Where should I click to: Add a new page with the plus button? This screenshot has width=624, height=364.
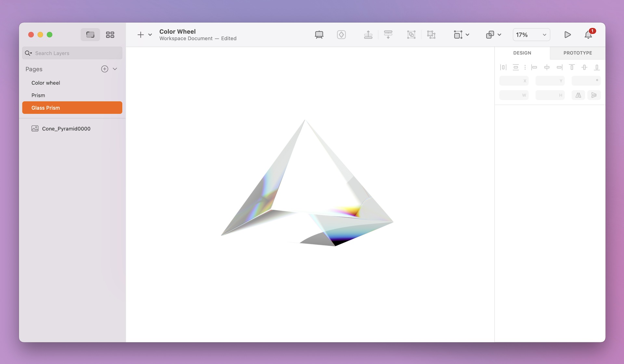click(104, 69)
